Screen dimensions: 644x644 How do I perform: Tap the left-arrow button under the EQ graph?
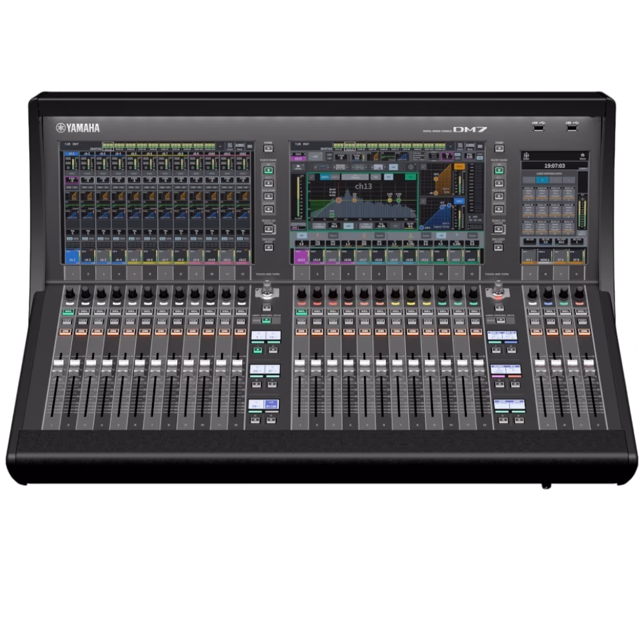tap(301, 236)
